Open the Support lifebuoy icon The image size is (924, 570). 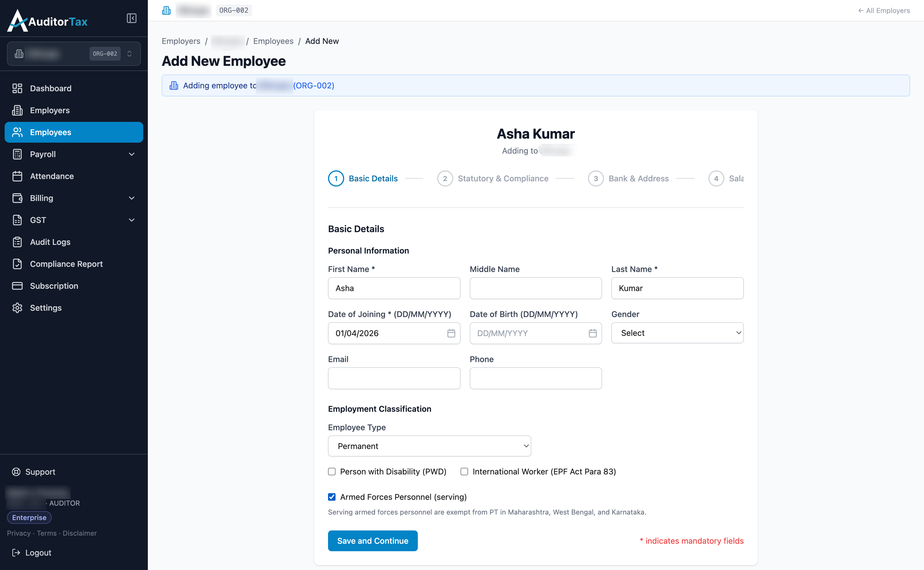[x=16, y=472]
